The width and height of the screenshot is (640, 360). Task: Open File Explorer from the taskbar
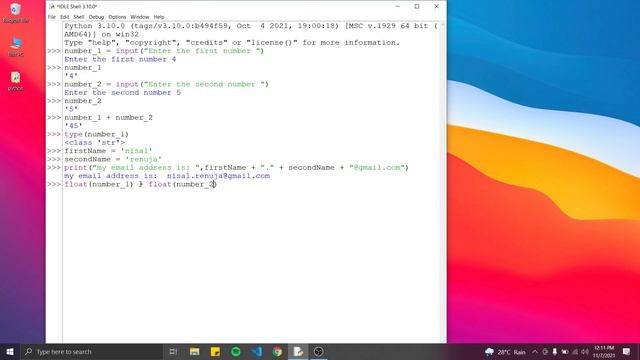click(194, 351)
